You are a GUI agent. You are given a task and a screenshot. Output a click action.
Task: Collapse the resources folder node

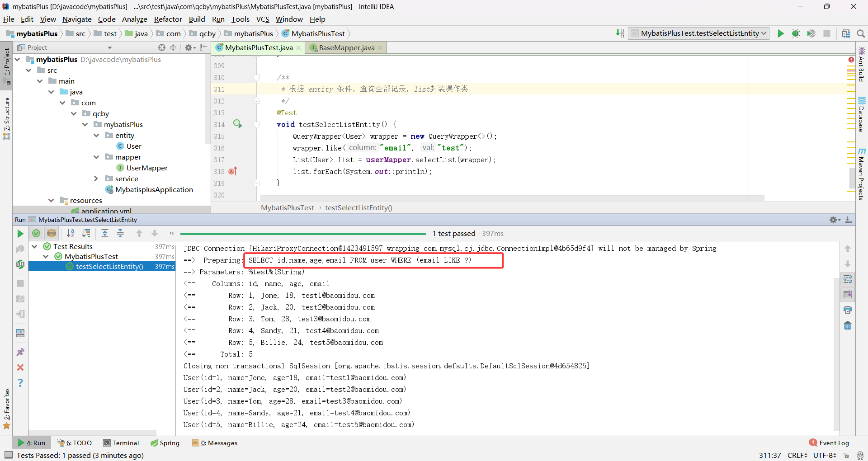coord(51,200)
